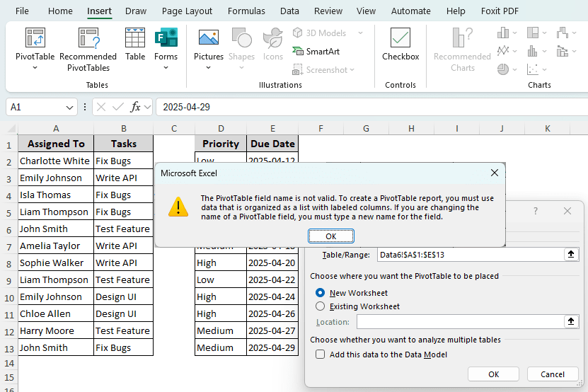Enable Add this data to Data Model
This screenshot has width=588, height=392.
[321, 354]
